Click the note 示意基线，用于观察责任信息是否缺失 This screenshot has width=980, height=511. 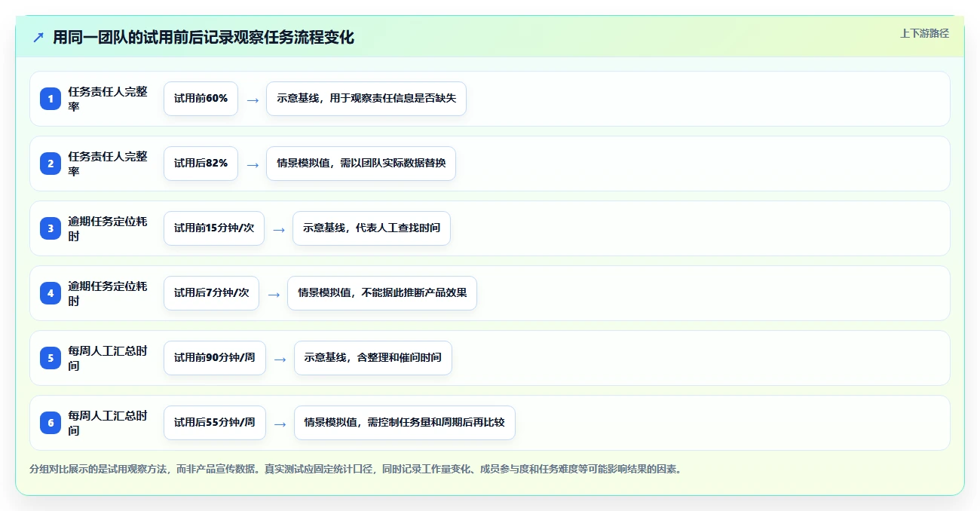point(366,99)
